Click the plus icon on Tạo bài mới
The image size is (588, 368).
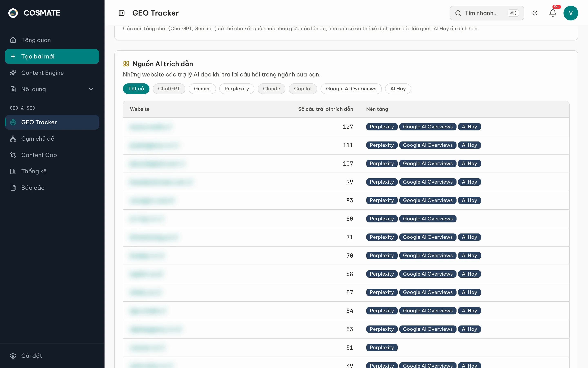tap(13, 56)
